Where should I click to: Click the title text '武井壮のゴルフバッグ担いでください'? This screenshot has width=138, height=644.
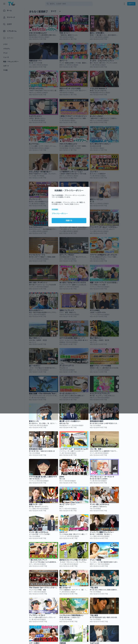point(73,560)
